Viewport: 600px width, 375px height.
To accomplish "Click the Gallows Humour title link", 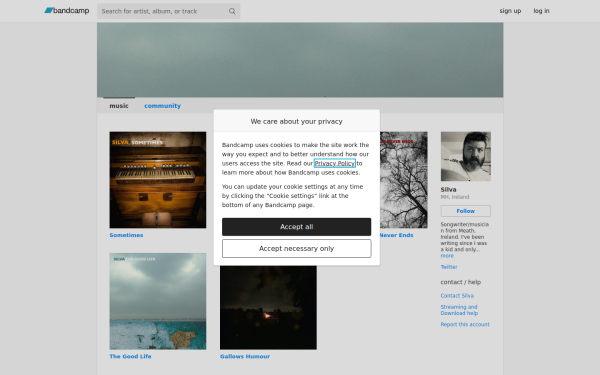I will click(245, 357).
